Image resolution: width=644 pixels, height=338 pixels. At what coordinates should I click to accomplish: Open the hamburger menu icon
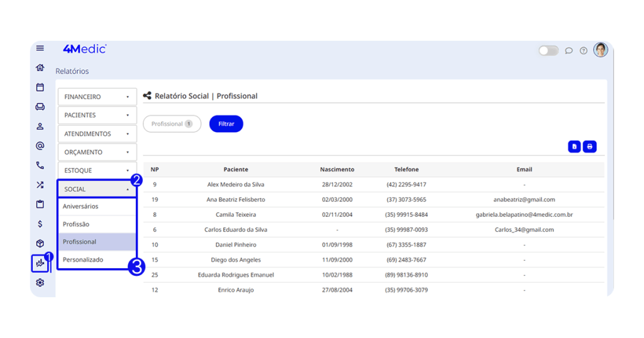40,48
